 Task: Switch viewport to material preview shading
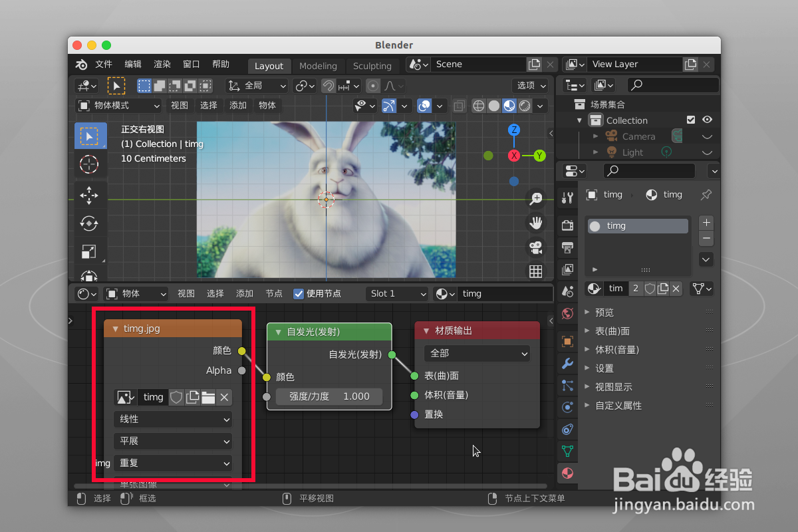(x=509, y=106)
